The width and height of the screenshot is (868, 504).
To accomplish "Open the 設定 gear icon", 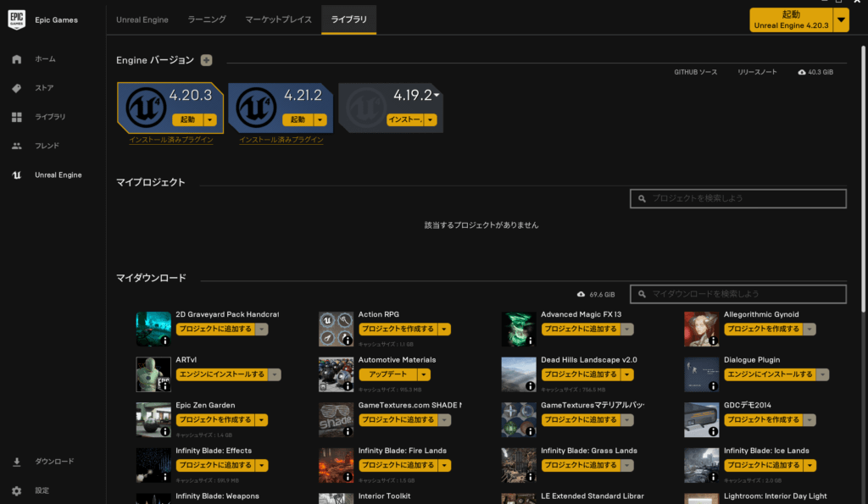I will click(17, 490).
